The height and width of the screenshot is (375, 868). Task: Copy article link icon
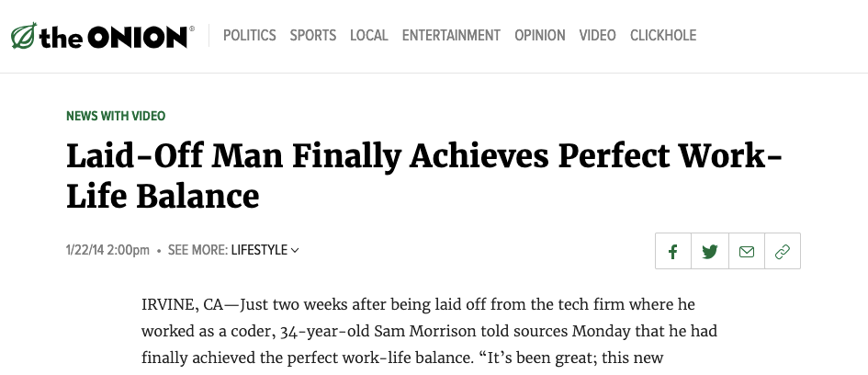783,251
